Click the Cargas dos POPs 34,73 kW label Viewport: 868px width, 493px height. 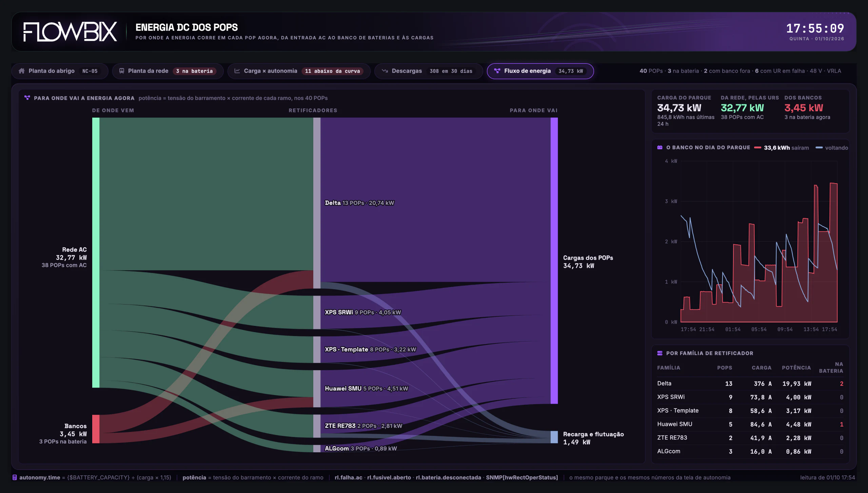(x=588, y=262)
